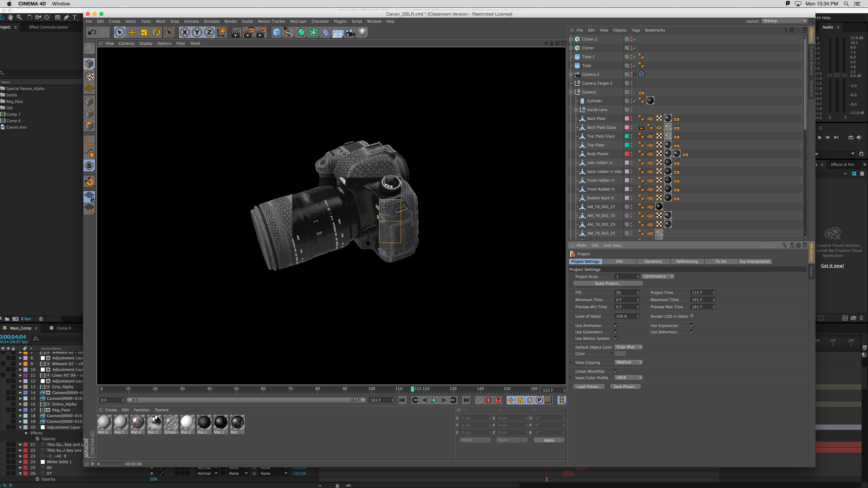This screenshot has width=868, height=488.
Task: Click the Default Object Color swatch
Action: [x=620, y=354]
